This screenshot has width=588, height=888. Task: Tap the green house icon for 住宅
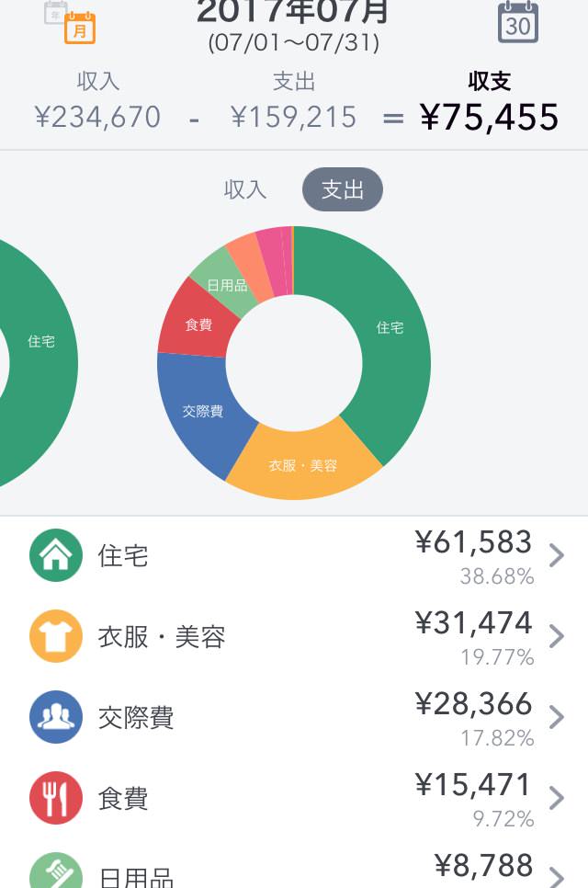click(x=55, y=555)
